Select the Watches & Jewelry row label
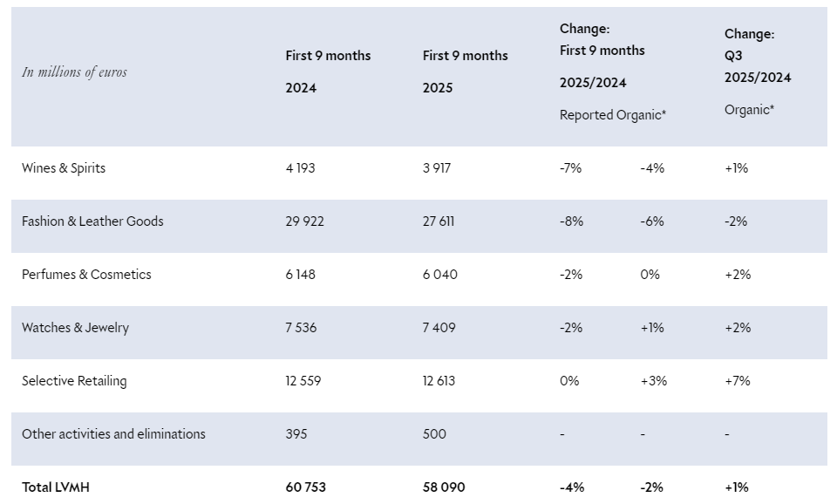Screen dimensions: 837x504 (75, 328)
